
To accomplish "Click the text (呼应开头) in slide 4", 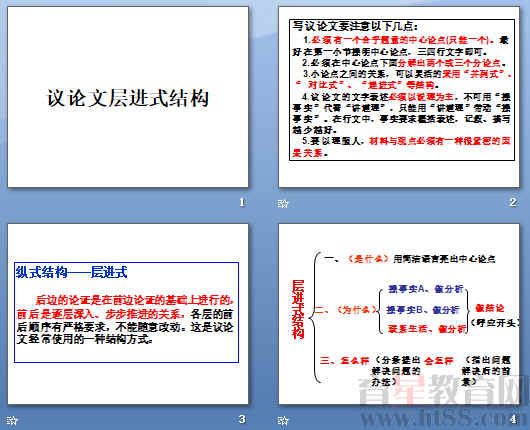I will click(x=495, y=323).
